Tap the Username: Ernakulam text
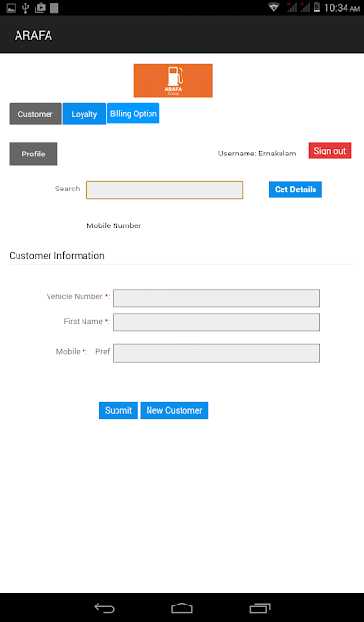 click(257, 154)
